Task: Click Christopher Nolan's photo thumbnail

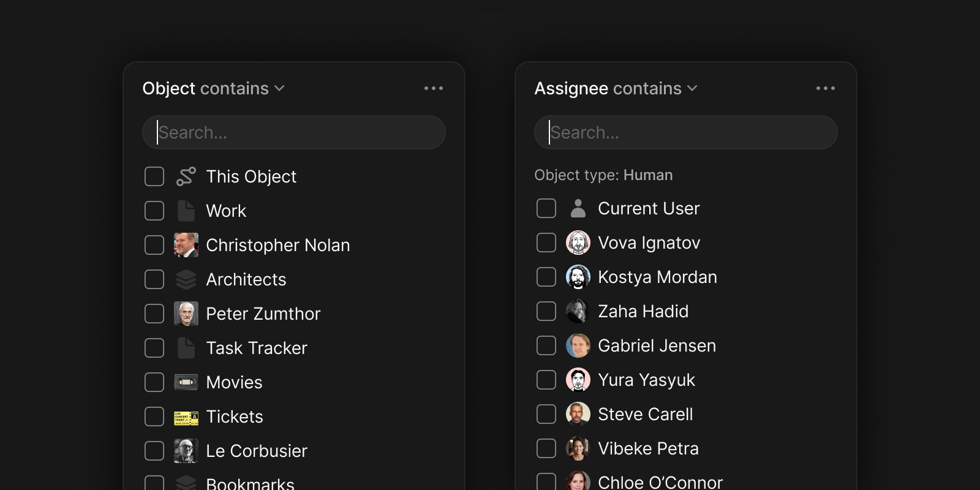Action: pos(186,245)
